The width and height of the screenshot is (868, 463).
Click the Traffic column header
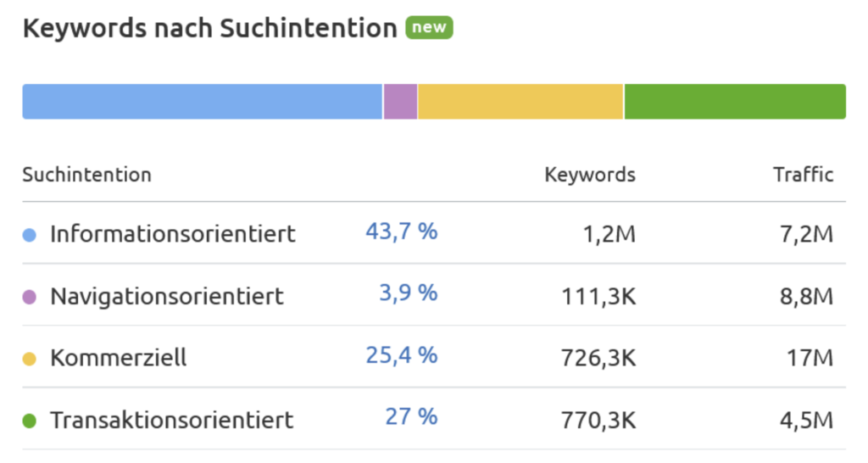click(x=804, y=175)
